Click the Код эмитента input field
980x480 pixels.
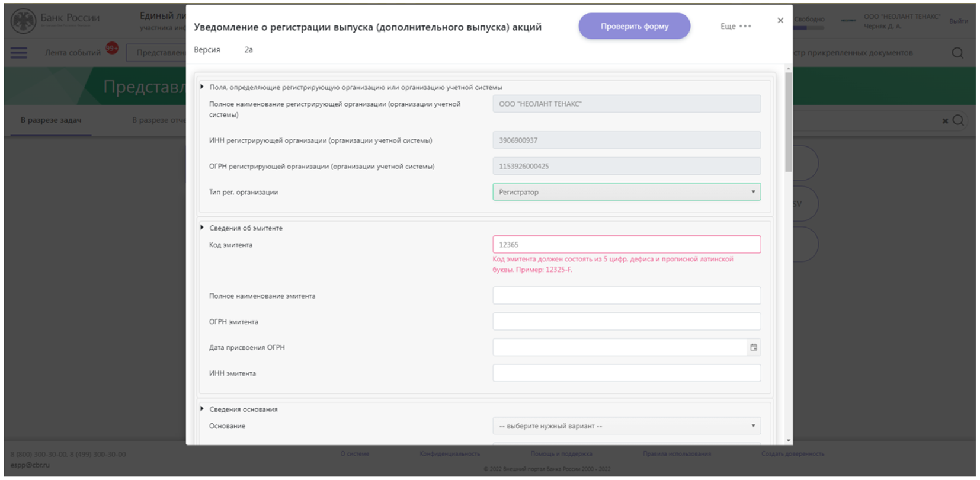[x=626, y=245]
